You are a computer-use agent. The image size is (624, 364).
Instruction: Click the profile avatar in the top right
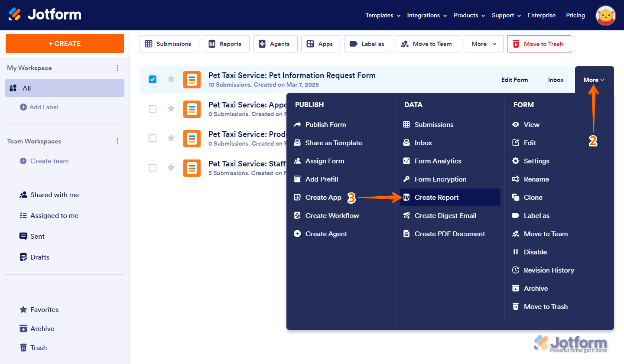point(605,15)
